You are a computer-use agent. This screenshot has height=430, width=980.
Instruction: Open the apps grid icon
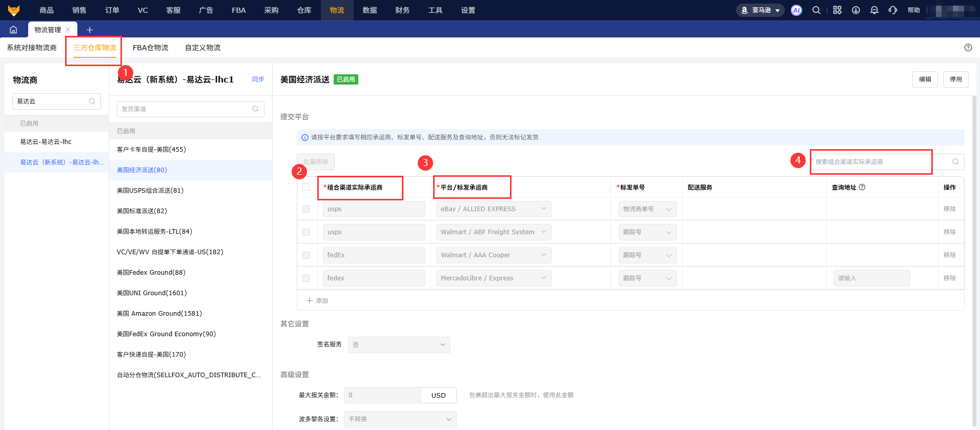(x=838, y=10)
